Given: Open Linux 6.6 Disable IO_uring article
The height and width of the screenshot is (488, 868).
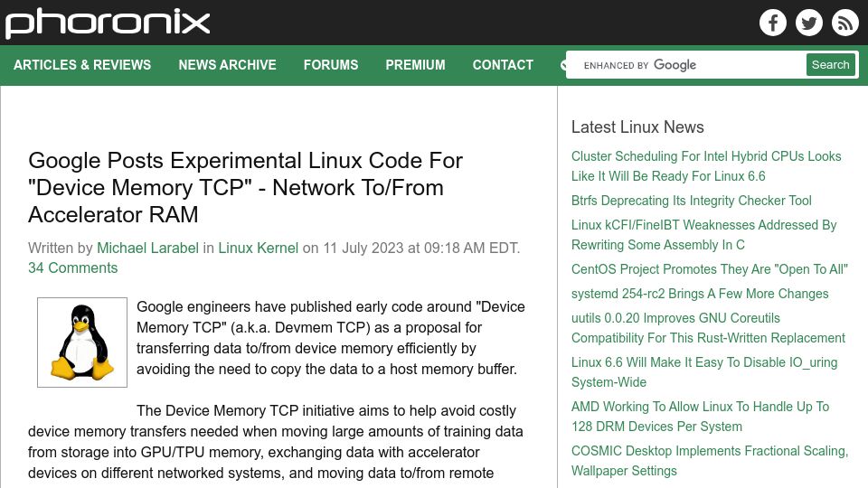Looking at the screenshot, I should (704, 371).
